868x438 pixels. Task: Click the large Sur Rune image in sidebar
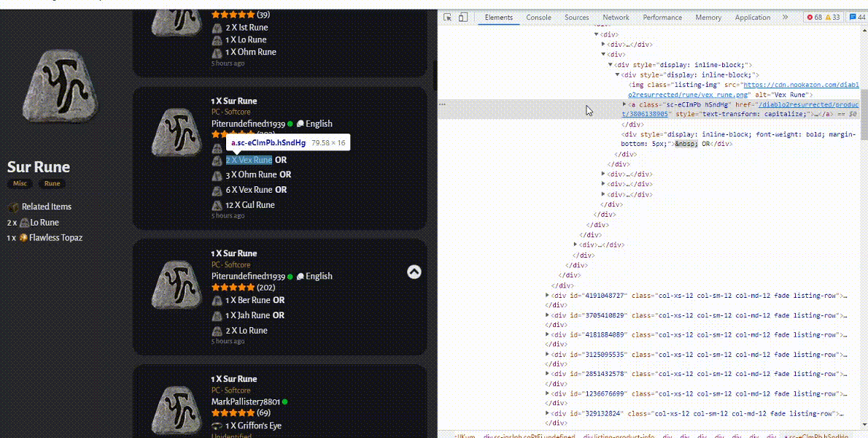[x=61, y=85]
